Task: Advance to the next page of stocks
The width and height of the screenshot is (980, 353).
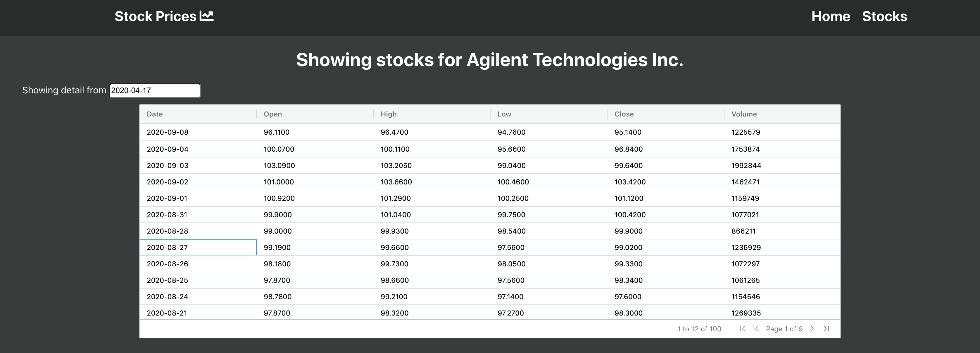Action: click(812, 328)
